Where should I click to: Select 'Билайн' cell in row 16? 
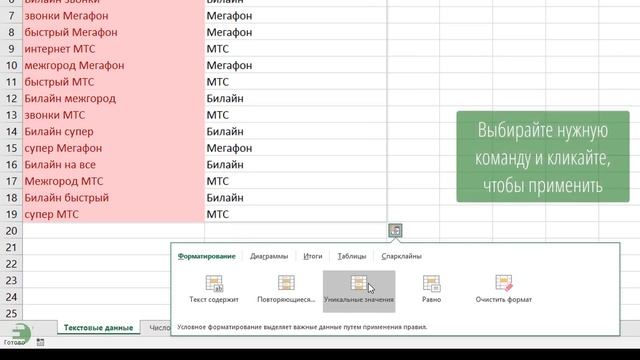[296, 165]
